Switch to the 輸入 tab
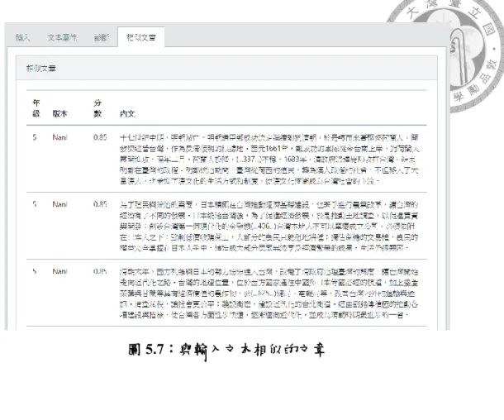This screenshot has height=420, width=504. pyautogui.click(x=23, y=38)
